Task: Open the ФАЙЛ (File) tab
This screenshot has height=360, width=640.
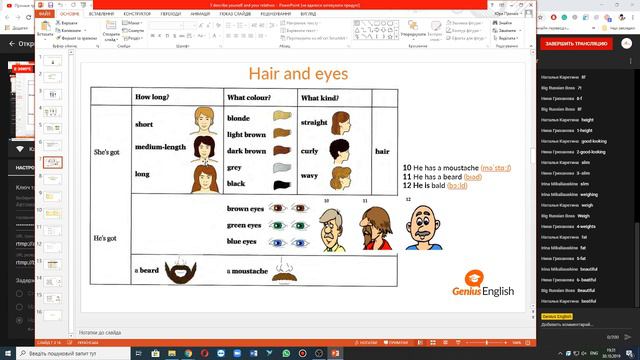Action: [45, 14]
